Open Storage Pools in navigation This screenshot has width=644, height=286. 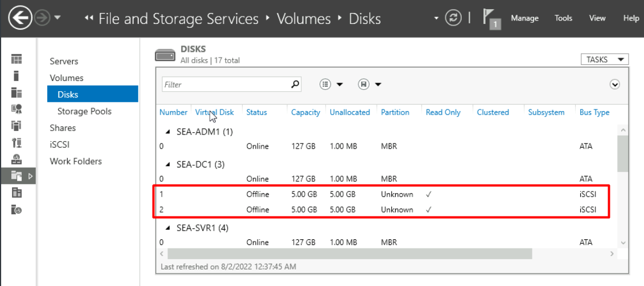click(84, 111)
